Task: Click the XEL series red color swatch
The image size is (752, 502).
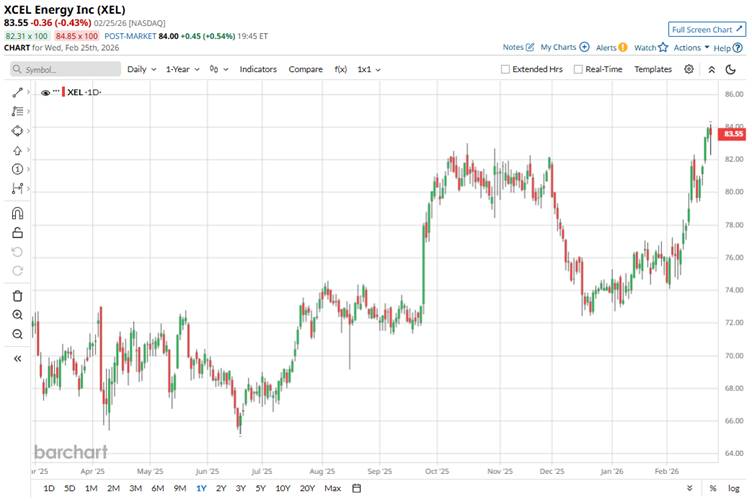Action: coord(63,92)
